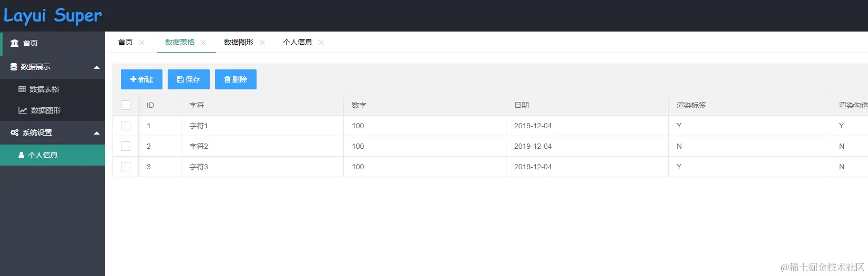Close the 首页 tab with its X
This screenshot has width=868, height=276.
142,43
